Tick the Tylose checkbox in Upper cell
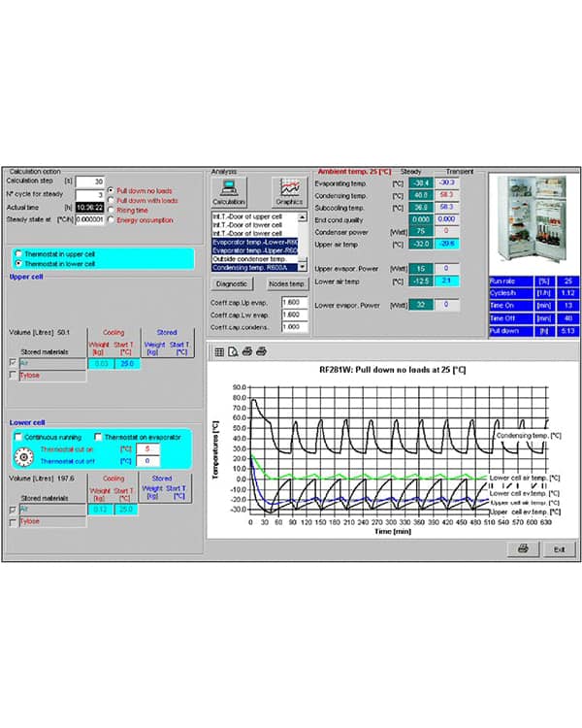 13,375
